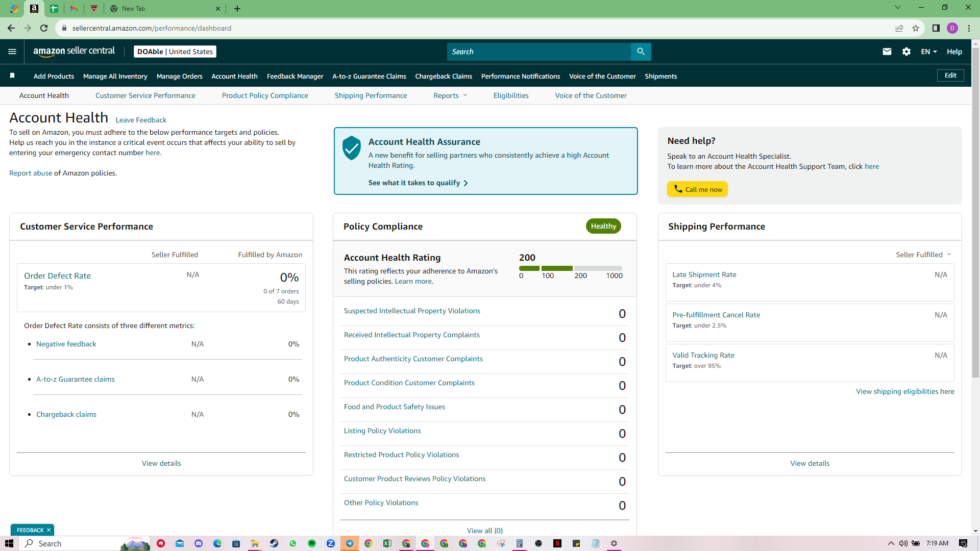Close the FEEDBACK tab with its X

48,530
